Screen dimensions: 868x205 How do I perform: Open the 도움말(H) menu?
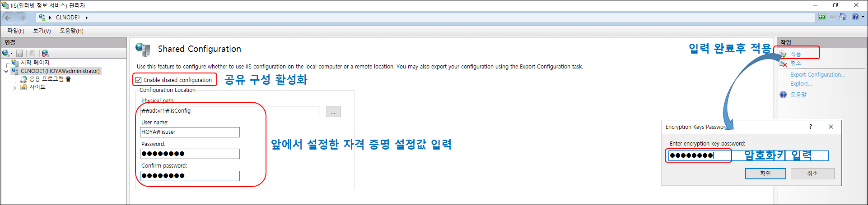pyautogui.click(x=72, y=31)
